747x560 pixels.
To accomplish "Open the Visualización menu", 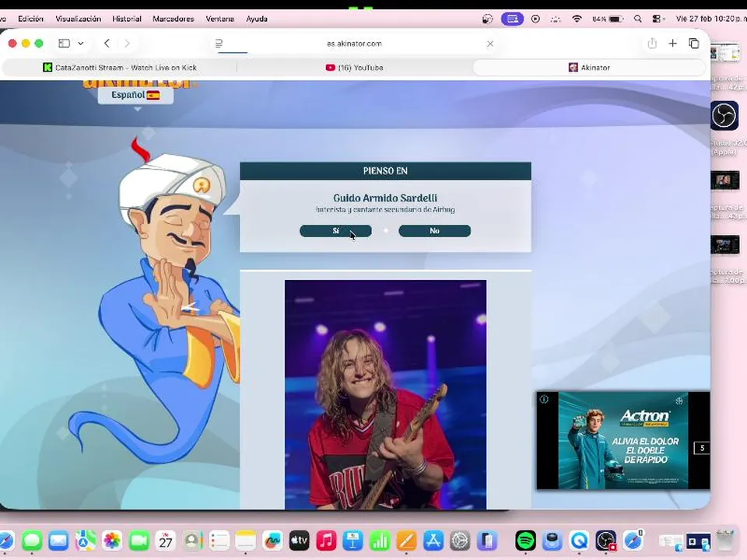I will coord(78,19).
